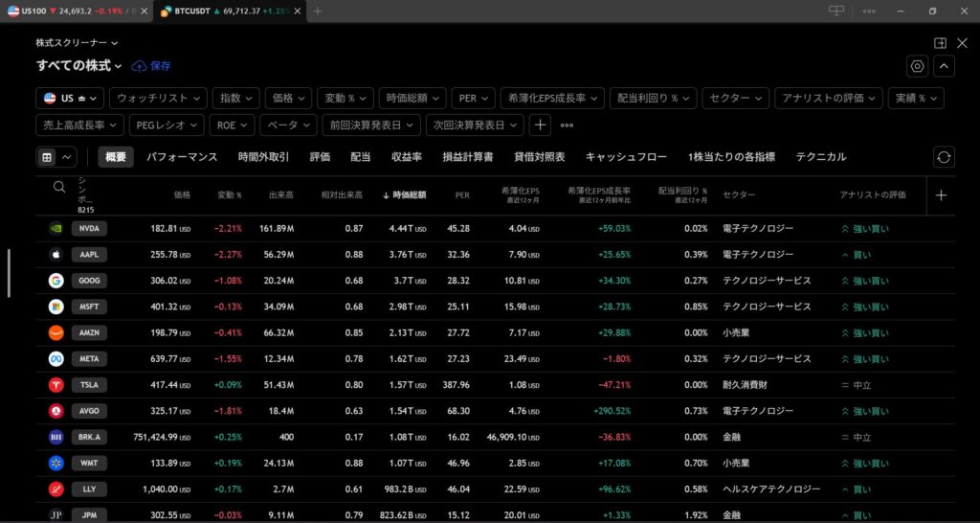Click the split layout icon at top right
This screenshot has height=523, width=980.
[x=940, y=43]
